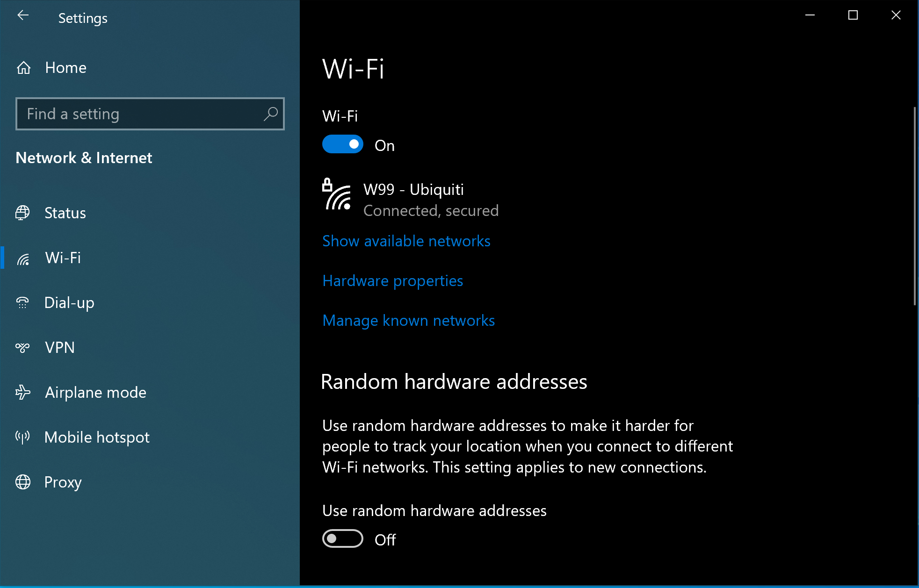Switch to Airplane mode settings
The width and height of the screenshot is (919, 588).
(x=150, y=392)
